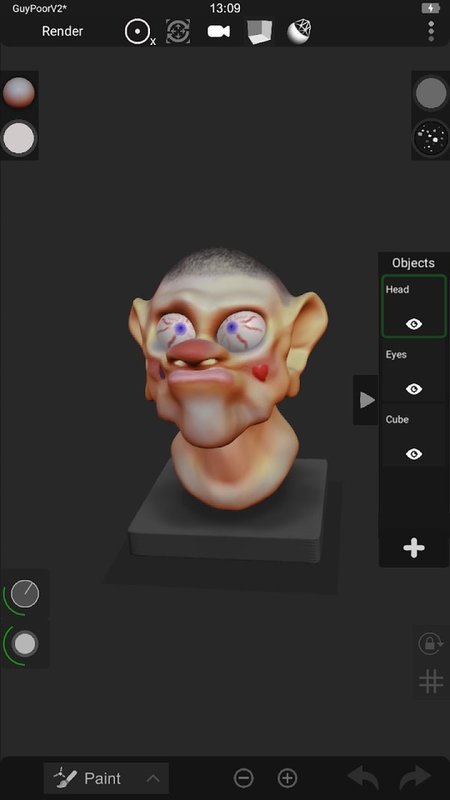The image size is (450, 800).
Task: Toggle the grid display icon
Action: tap(431, 681)
